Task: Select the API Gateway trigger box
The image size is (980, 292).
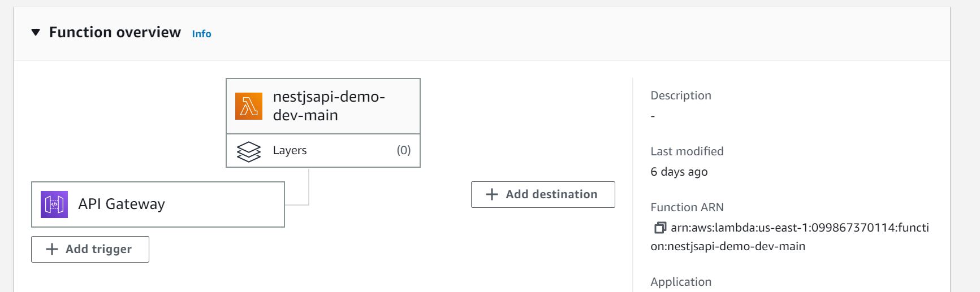Action: coord(158,204)
